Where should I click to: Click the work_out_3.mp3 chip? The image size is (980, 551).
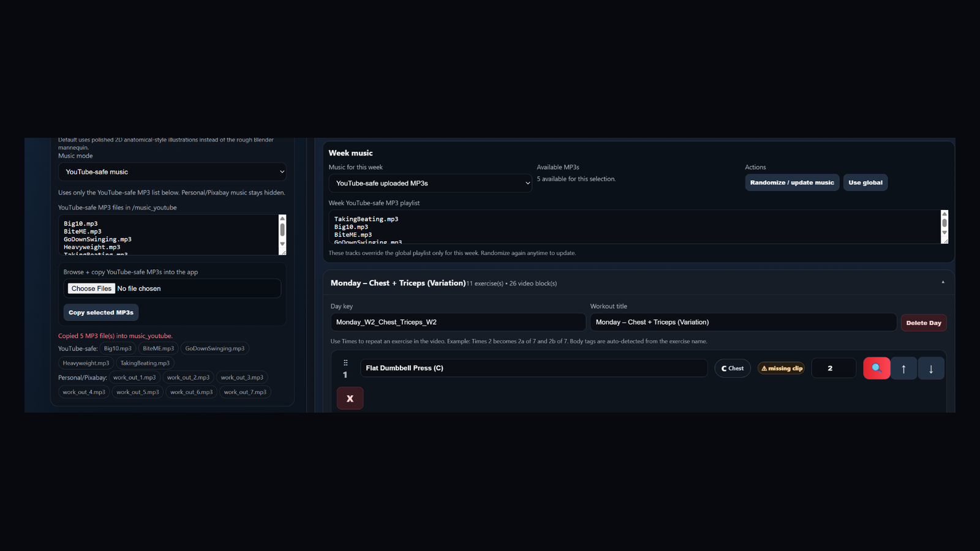coord(242,377)
